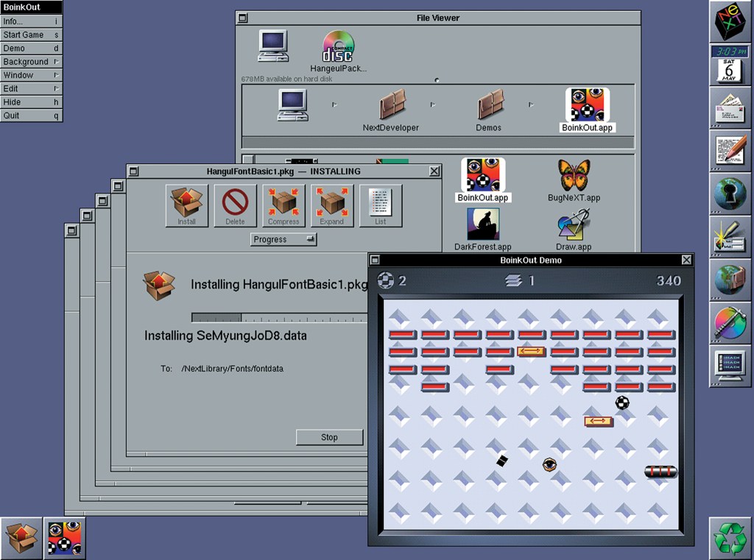Select DarkForest.app icon
754x560 pixels.
coord(483,230)
